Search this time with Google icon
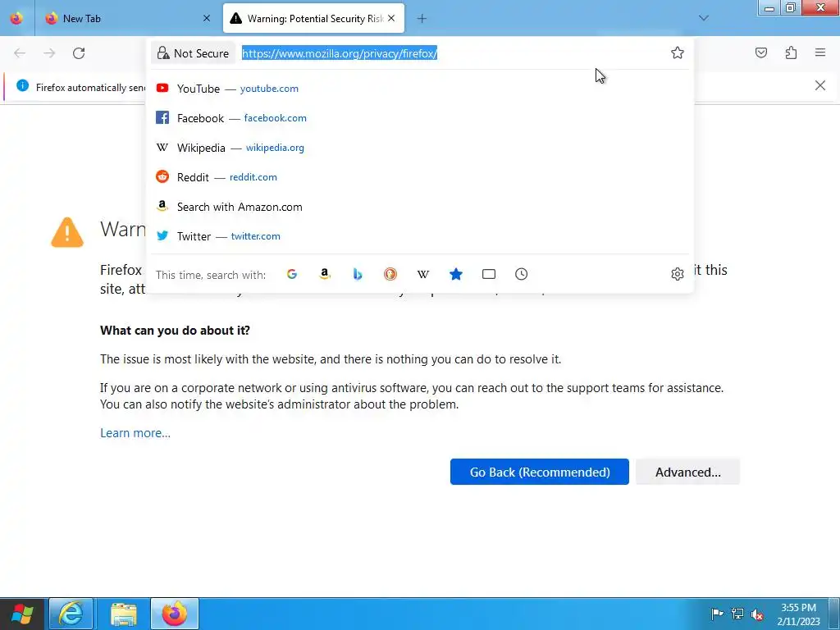The height and width of the screenshot is (630, 840). pos(292,274)
